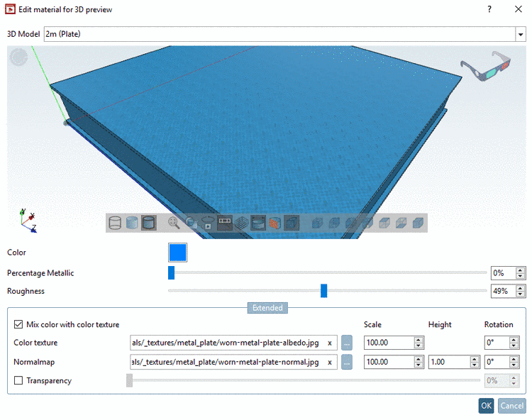Viewport: 532px width, 420px height.
Task: Click the circular icon in preview corner
Action: click(x=18, y=57)
